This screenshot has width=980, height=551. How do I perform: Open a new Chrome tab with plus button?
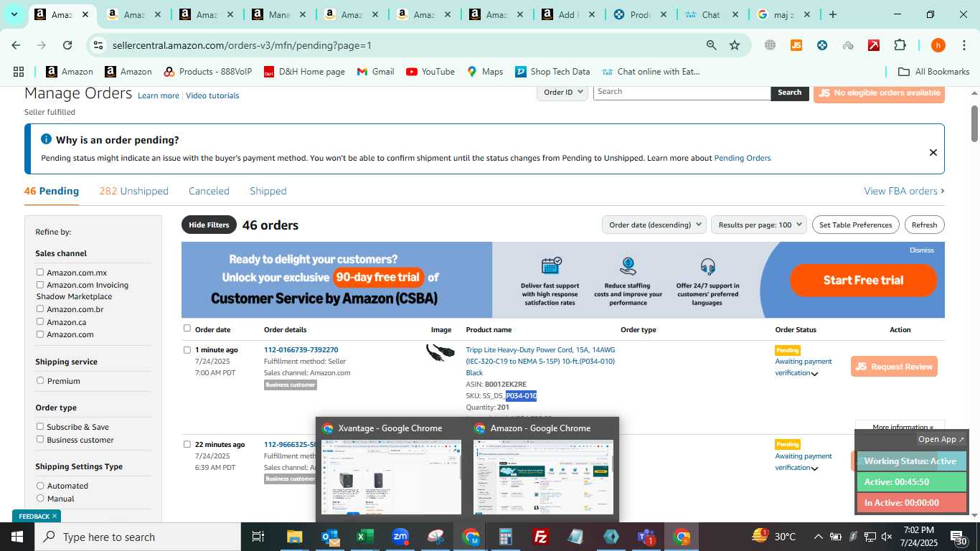point(833,14)
